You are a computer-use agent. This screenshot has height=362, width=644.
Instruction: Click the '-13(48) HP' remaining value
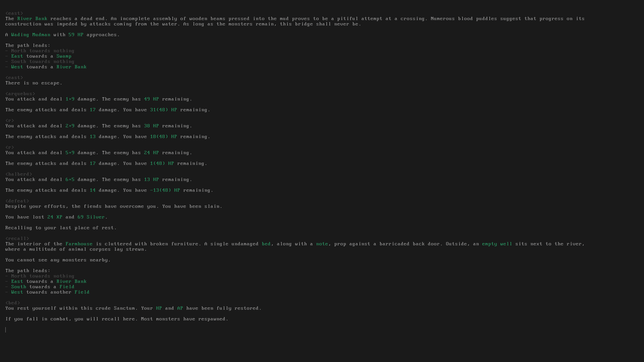[165, 190]
